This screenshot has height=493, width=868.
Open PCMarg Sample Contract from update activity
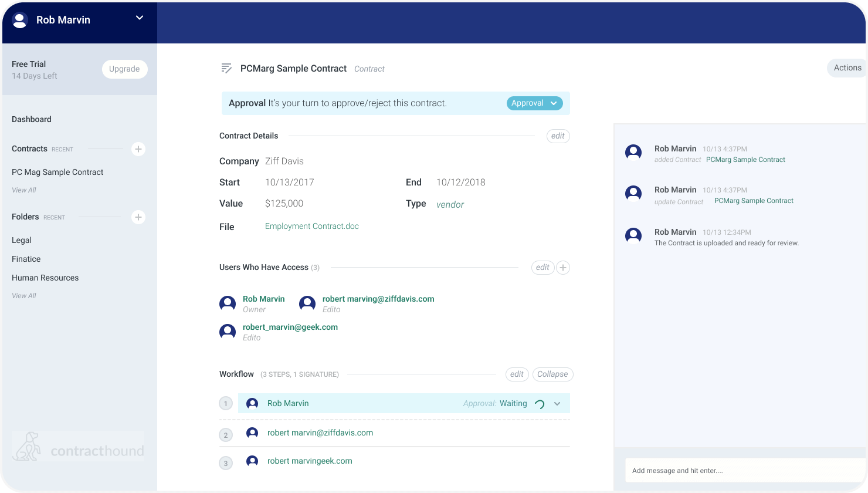754,201
